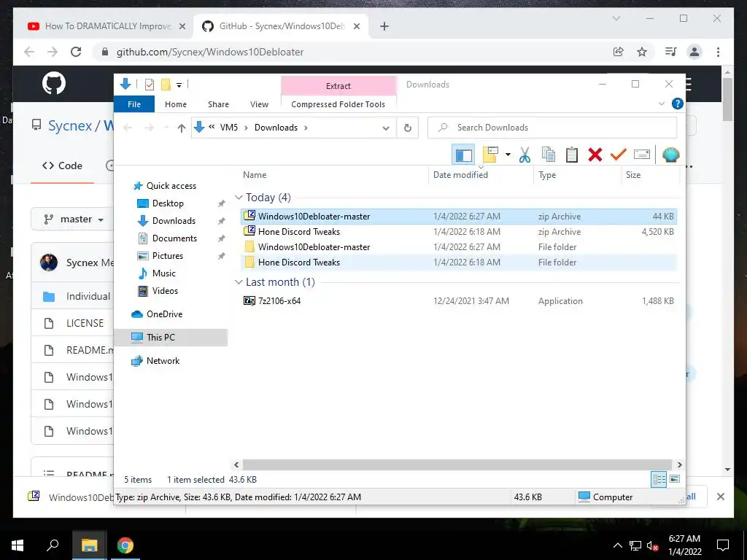Click the orange checkmark properties icon

[x=619, y=155]
